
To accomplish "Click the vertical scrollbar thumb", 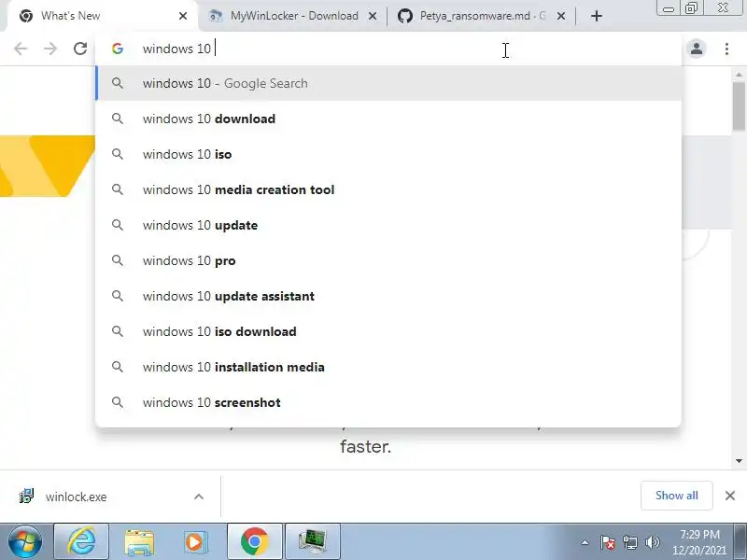I will [x=739, y=105].
